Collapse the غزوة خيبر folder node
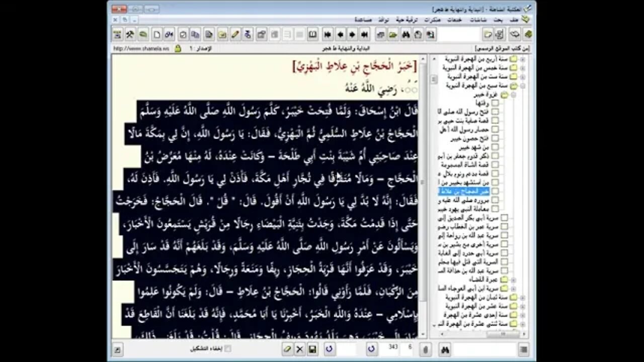 (513, 94)
